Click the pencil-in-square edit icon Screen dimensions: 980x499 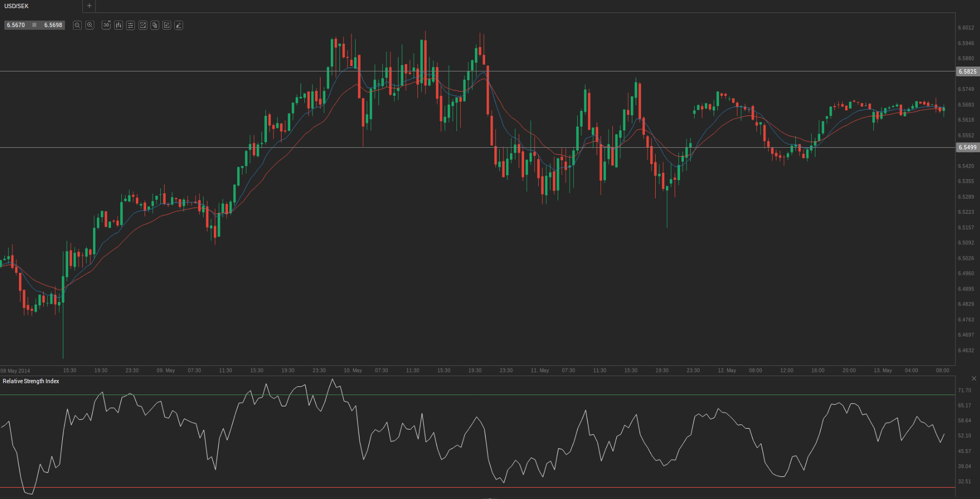click(x=167, y=25)
